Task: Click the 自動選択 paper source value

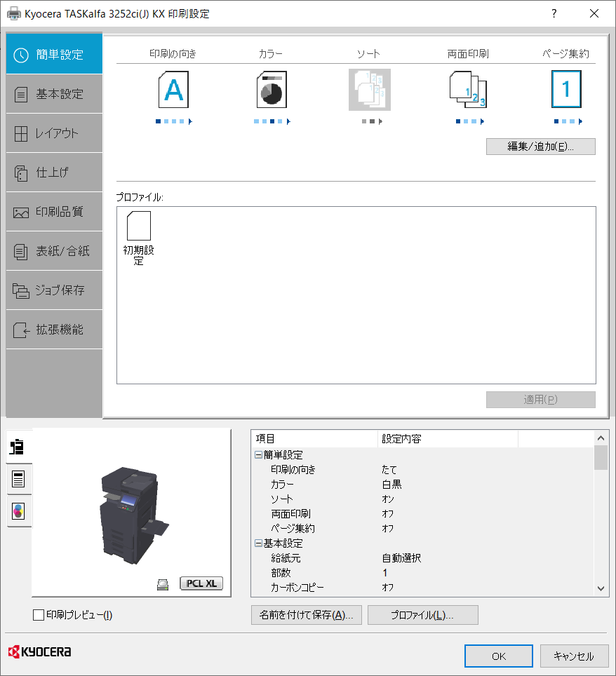Action: coord(401,558)
